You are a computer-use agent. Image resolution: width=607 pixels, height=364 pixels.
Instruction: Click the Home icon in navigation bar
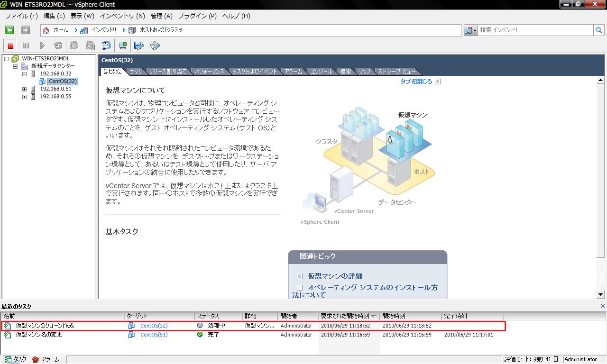46,30
